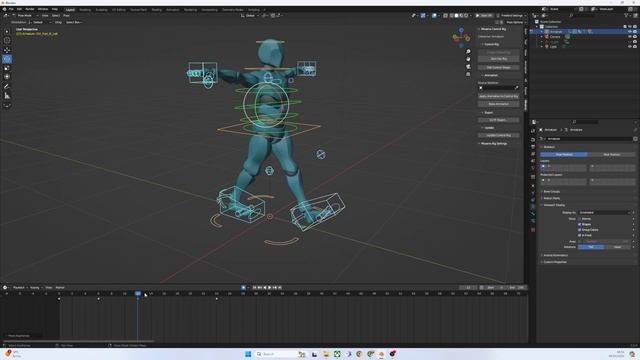The image size is (640, 360).
Task: Select the Annotate tool
Action: click(7, 87)
